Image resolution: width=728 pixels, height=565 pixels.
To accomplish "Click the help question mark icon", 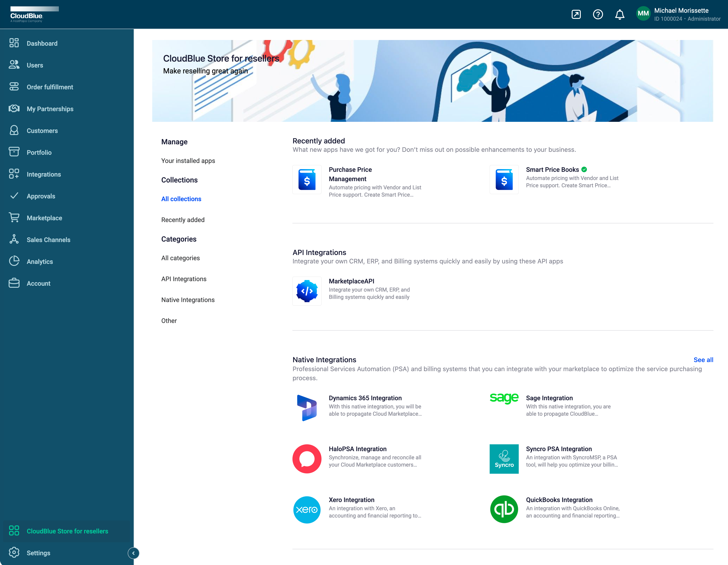I will 598,14.
